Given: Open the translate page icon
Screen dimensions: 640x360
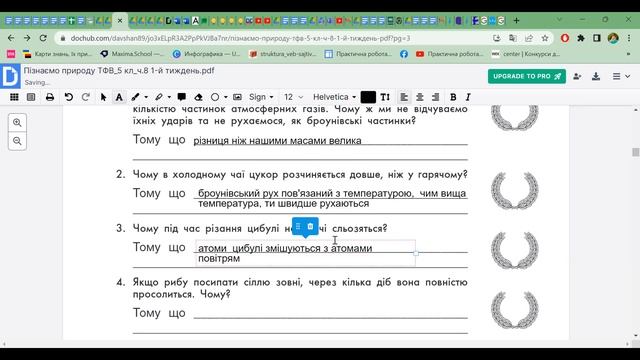Looking at the screenshot, I should (513, 38).
